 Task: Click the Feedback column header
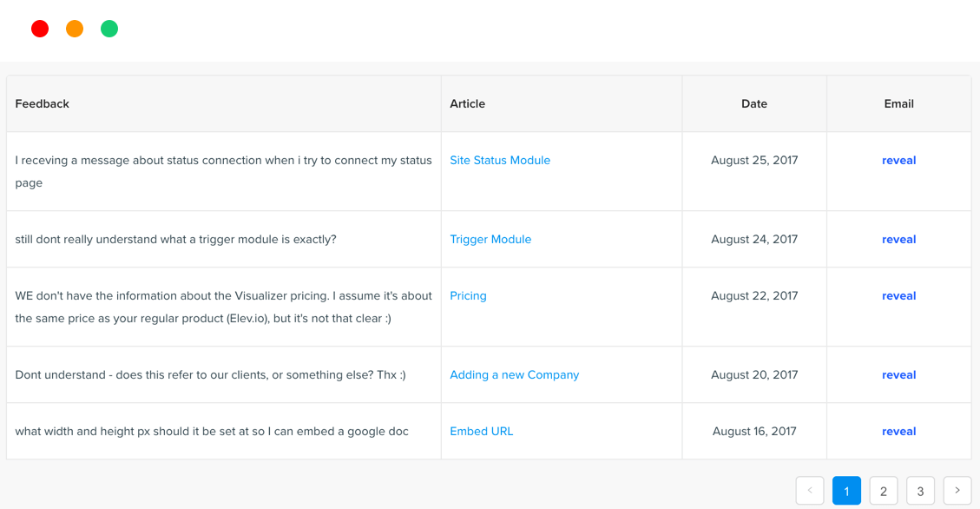pyautogui.click(x=43, y=104)
